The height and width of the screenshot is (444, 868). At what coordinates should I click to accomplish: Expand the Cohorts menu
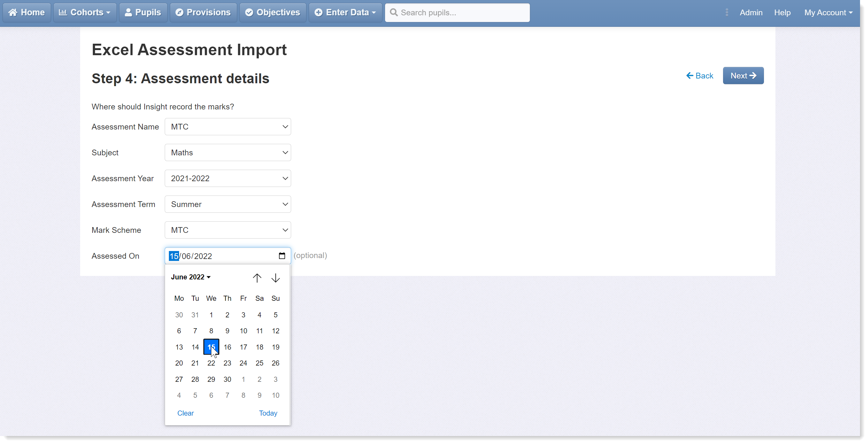click(85, 12)
